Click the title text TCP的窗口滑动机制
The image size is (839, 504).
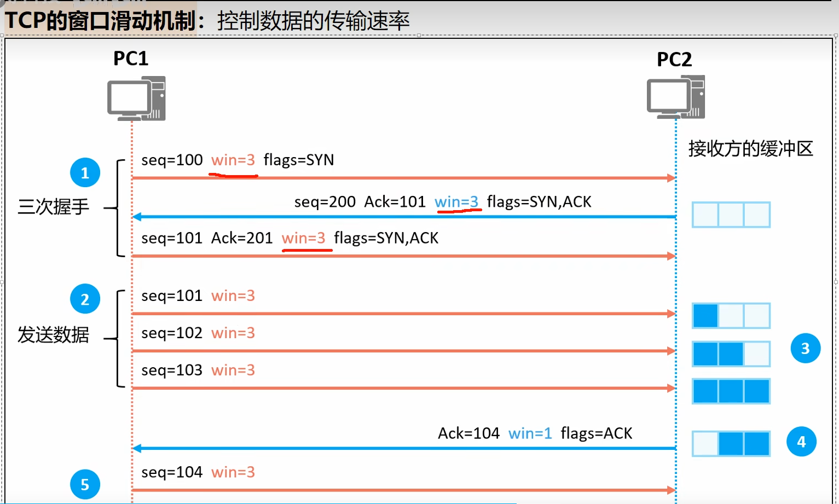(100, 21)
